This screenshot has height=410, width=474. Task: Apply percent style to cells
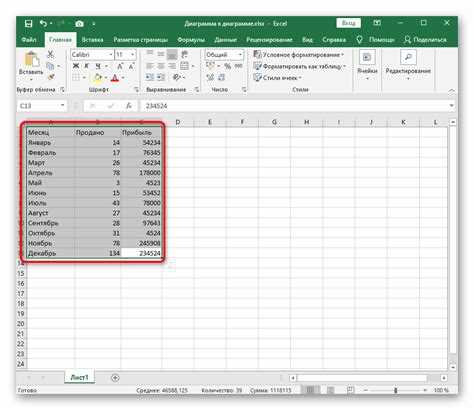click(228, 66)
